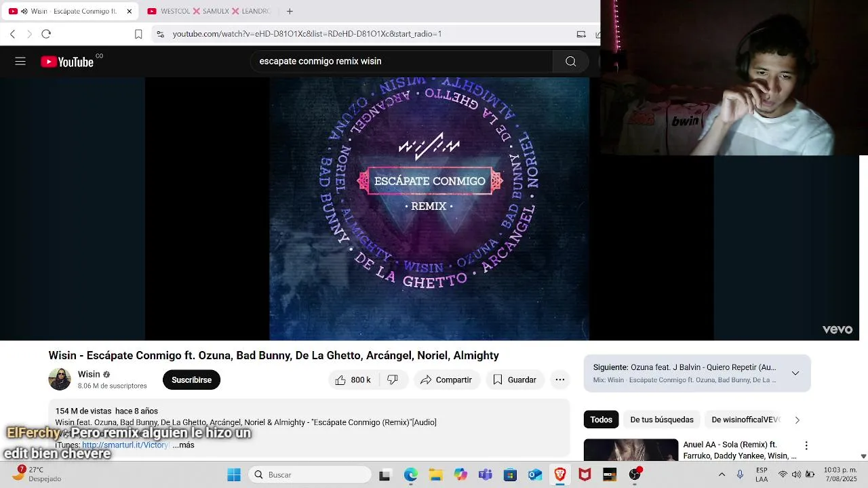Open options for Anuel AA Sola video

806,445
